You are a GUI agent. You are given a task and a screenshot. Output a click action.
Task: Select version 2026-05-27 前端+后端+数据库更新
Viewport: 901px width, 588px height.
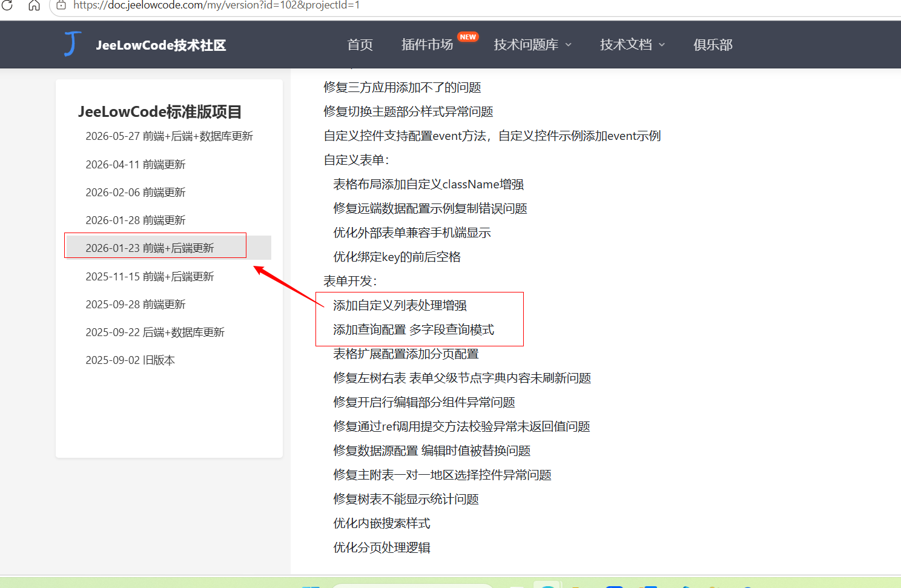click(x=169, y=136)
